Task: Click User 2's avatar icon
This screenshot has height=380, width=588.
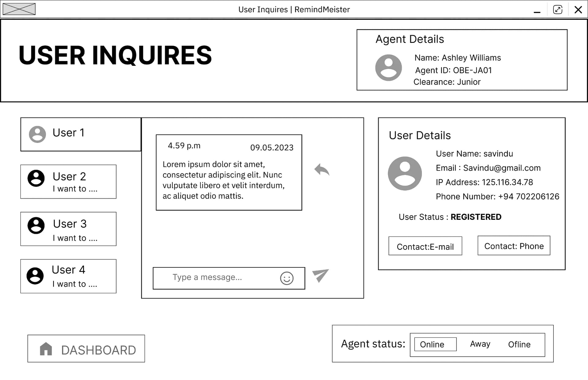Action: [x=36, y=178]
